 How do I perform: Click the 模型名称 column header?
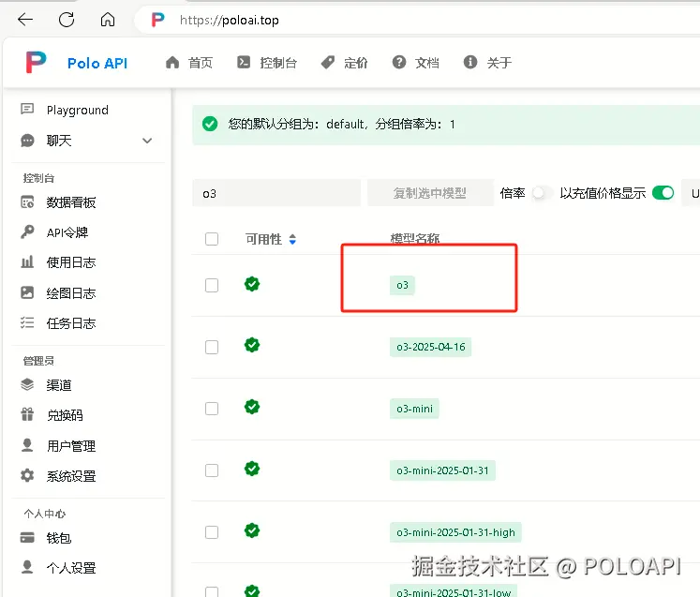pyautogui.click(x=415, y=239)
